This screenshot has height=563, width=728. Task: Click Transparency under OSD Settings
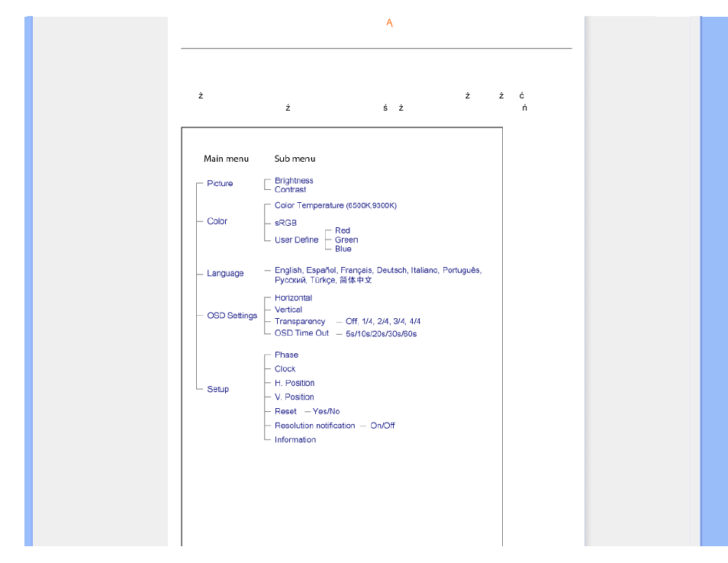click(300, 322)
